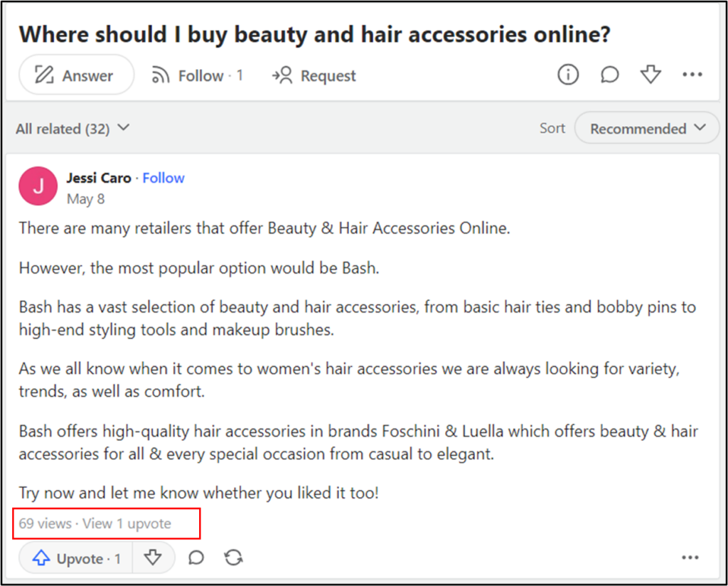Click Request to ask someone for answers
The height and width of the screenshot is (586, 728).
click(x=314, y=75)
